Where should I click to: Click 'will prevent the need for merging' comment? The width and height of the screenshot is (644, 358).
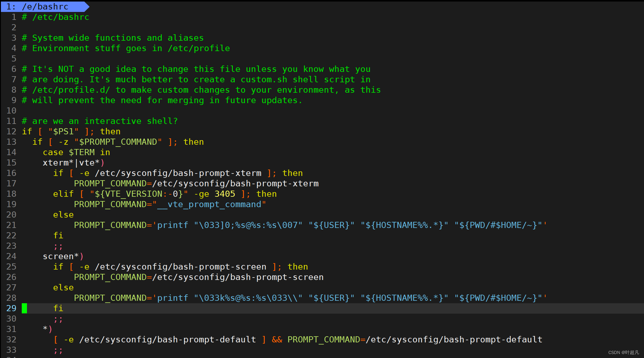[162, 100]
